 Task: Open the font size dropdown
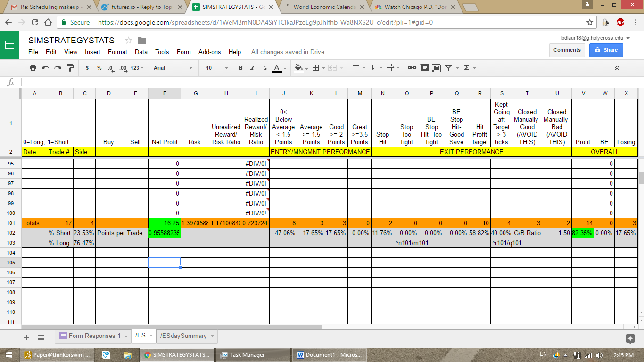click(216, 68)
